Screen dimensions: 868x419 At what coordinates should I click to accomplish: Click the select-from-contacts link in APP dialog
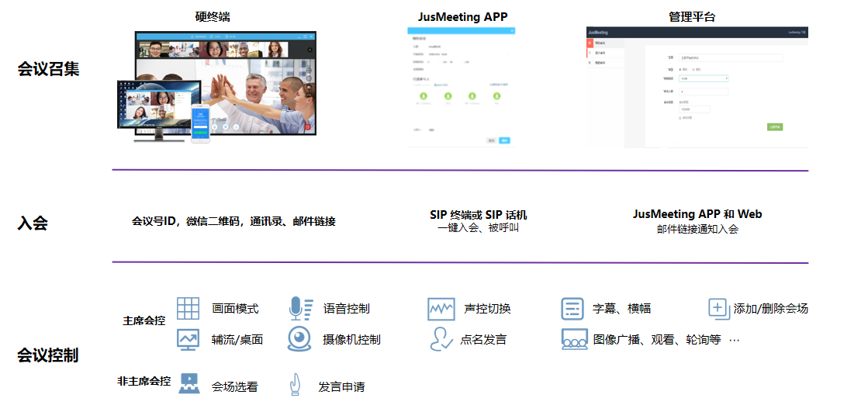[499, 85]
